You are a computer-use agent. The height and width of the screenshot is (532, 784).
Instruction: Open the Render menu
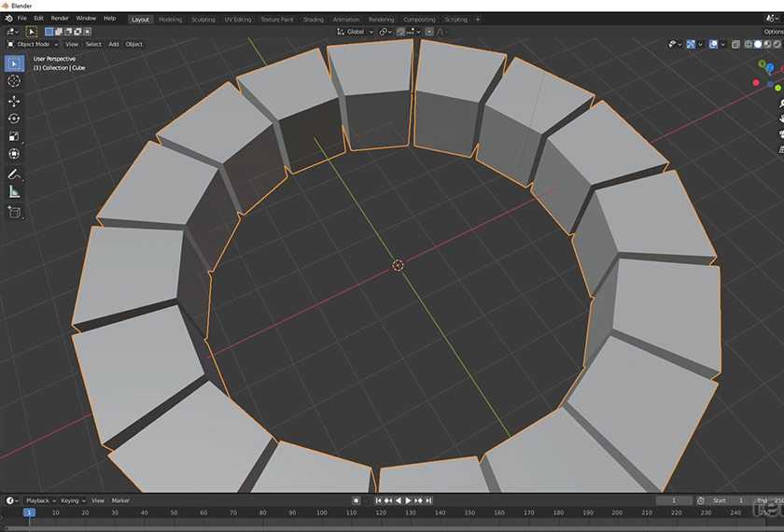(x=60, y=18)
